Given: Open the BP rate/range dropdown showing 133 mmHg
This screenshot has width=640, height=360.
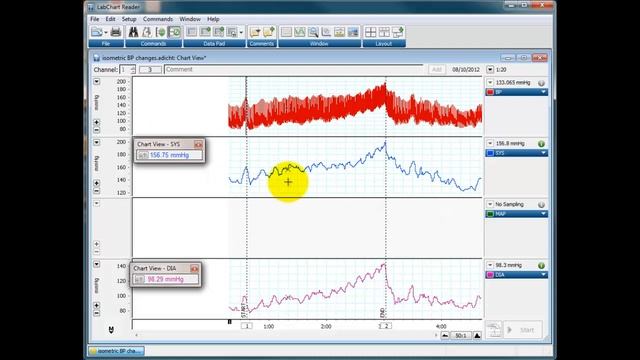Looking at the screenshot, I should pyautogui.click(x=490, y=82).
